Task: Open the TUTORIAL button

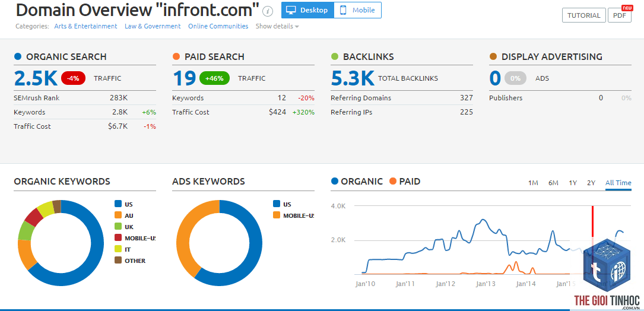Action: [x=583, y=15]
